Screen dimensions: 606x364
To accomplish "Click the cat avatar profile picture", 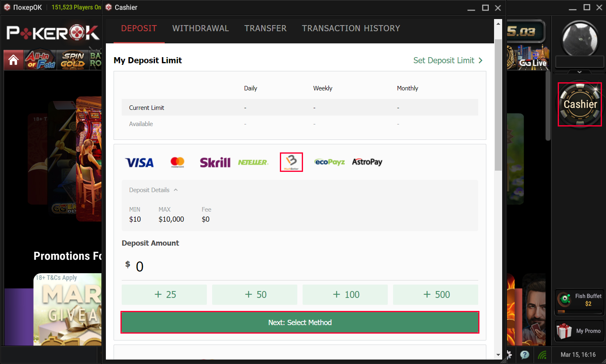I will [580, 39].
